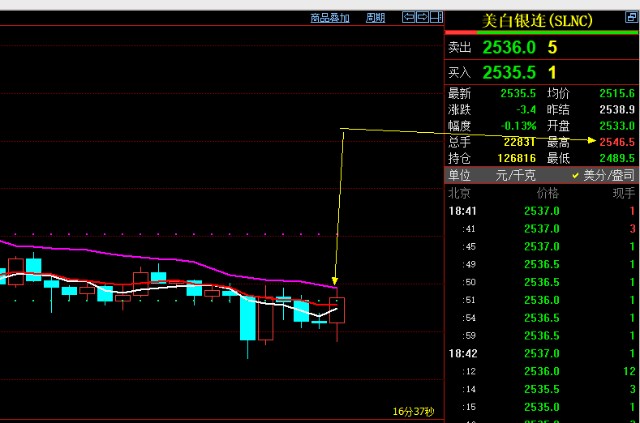
Task: Click the last red hollow candlestick
Action: 337,309
